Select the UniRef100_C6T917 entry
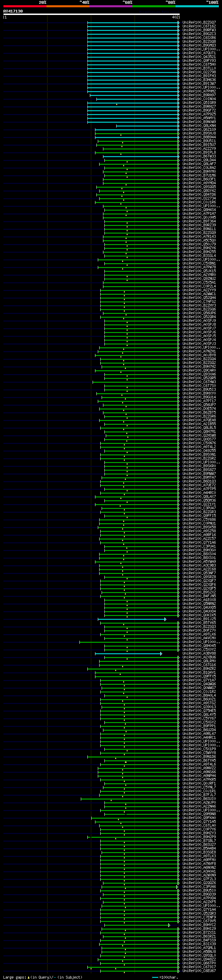This screenshot has height=980, width=222. tap(199, 967)
